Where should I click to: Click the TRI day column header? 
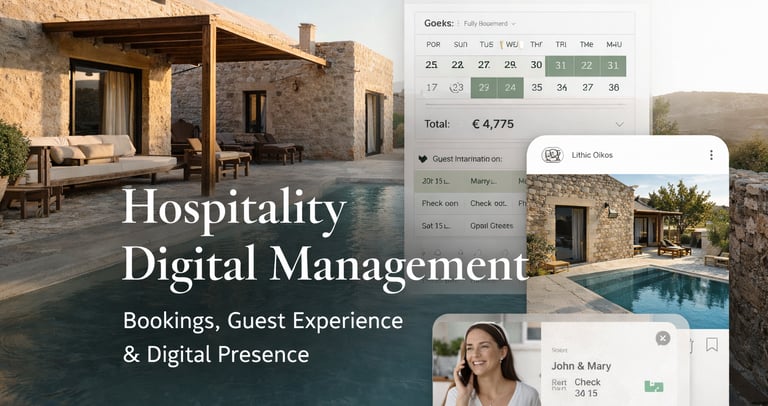tap(561, 45)
